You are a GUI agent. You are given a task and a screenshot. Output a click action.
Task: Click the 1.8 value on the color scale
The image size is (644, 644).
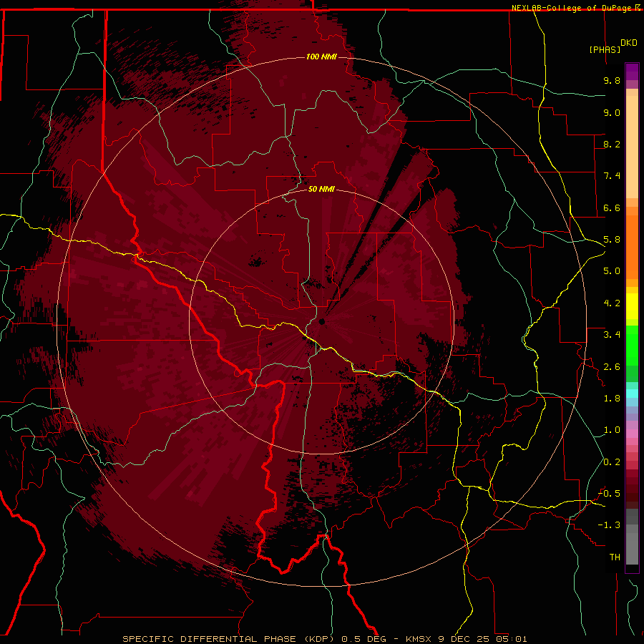[x=612, y=399]
